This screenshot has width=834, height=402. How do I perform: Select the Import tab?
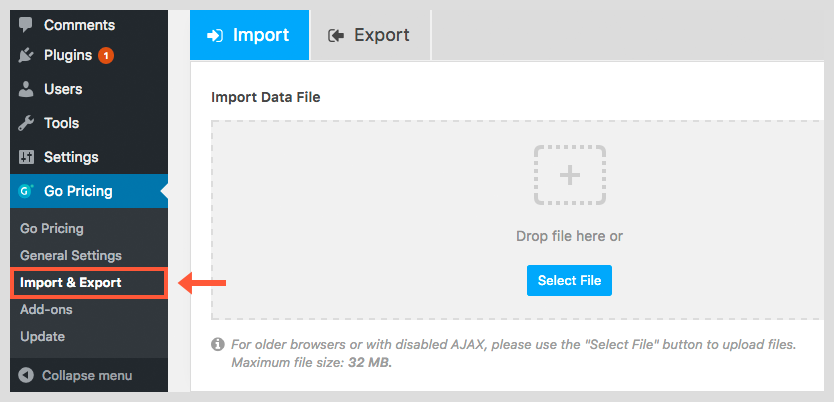(249, 35)
